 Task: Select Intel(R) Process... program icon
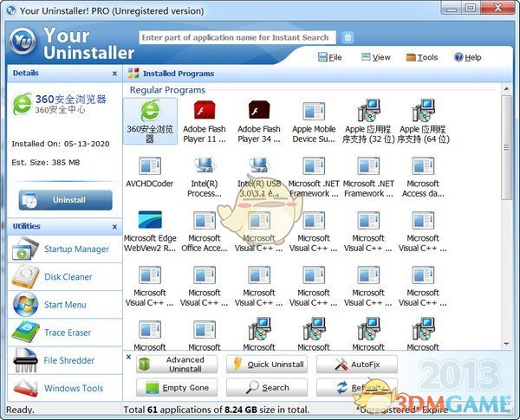point(205,165)
